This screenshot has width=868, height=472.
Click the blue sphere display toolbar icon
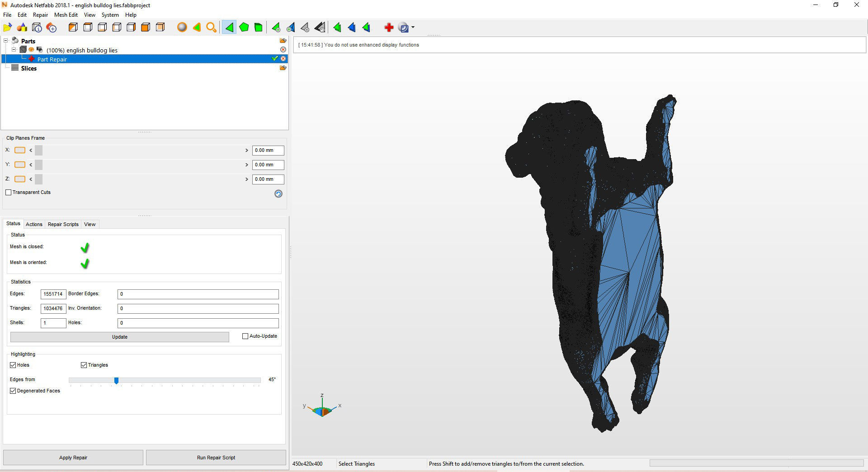pyautogui.click(x=403, y=28)
